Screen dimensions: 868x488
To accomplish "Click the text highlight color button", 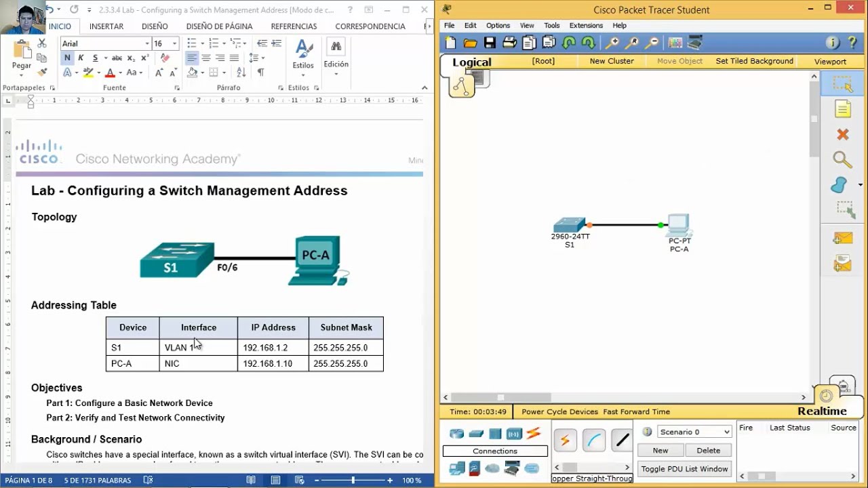I will 87,73.
